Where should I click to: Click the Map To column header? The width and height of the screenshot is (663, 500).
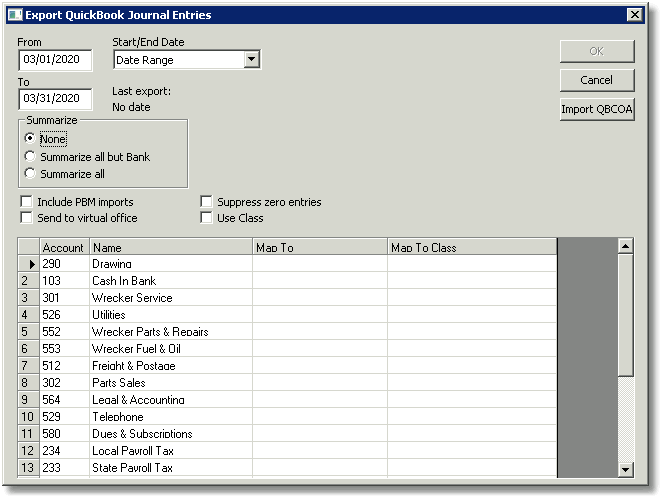(320, 247)
